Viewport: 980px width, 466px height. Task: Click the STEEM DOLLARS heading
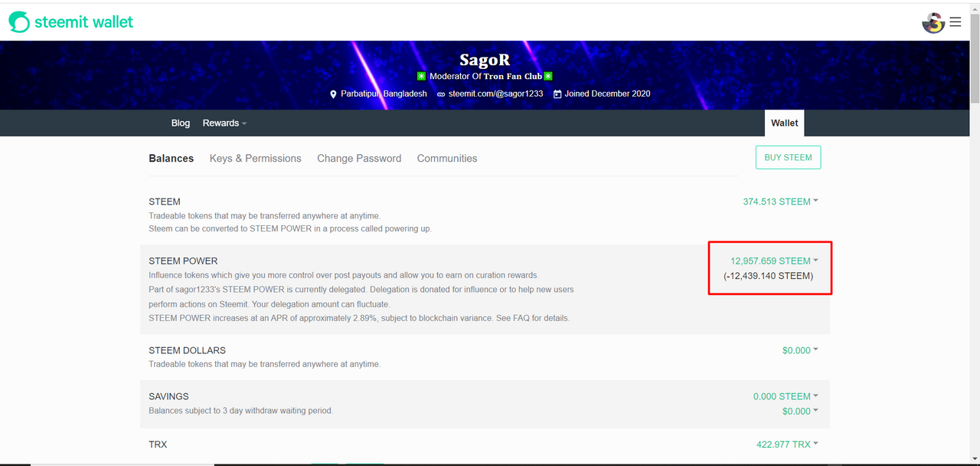pos(187,350)
